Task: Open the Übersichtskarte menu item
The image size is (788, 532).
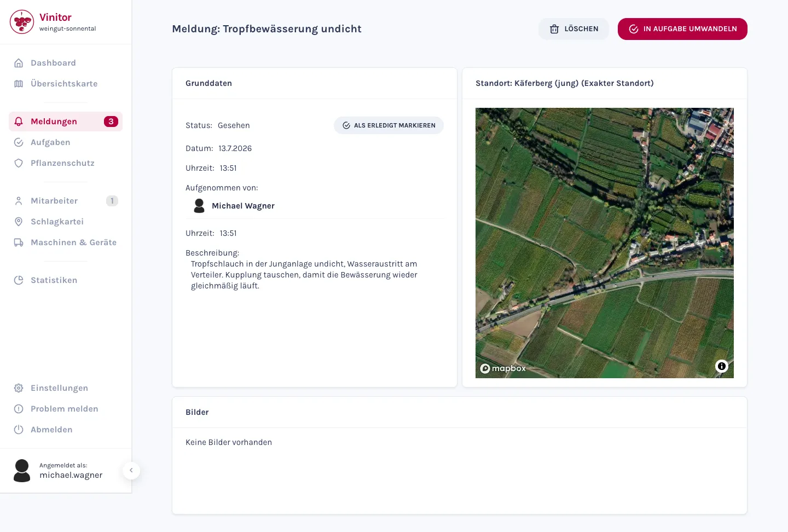Action: (66, 84)
